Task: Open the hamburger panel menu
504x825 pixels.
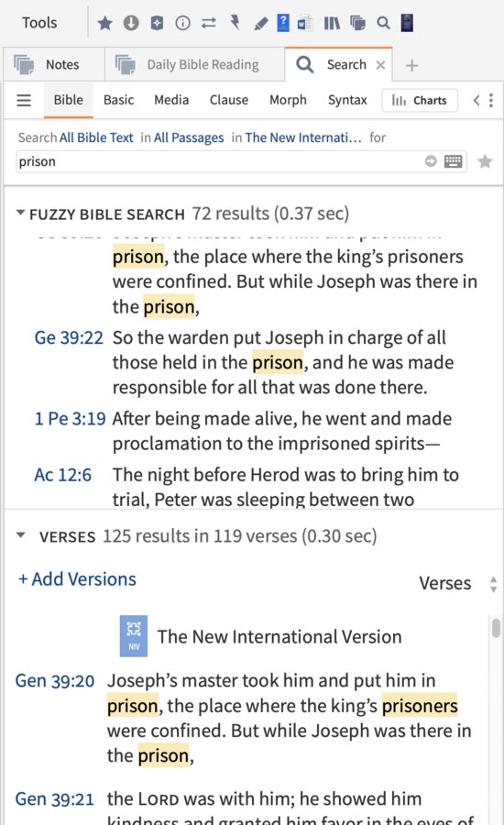Action: (24, 100)
